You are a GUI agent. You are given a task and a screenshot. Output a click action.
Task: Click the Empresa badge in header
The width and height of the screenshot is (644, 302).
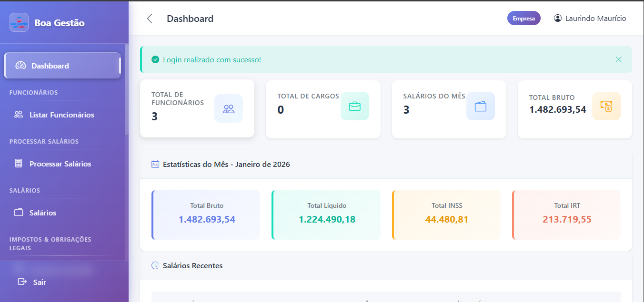[x=523, y=19]
